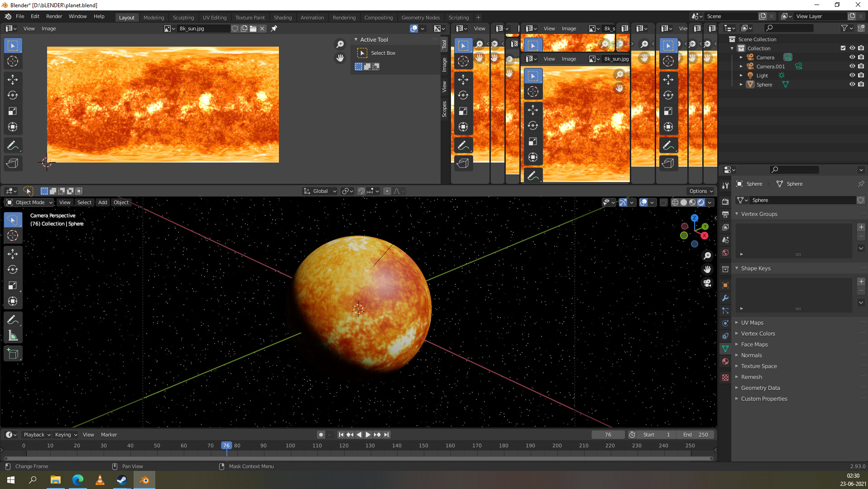Disable Camera.001 in renders

pos(861,66)
